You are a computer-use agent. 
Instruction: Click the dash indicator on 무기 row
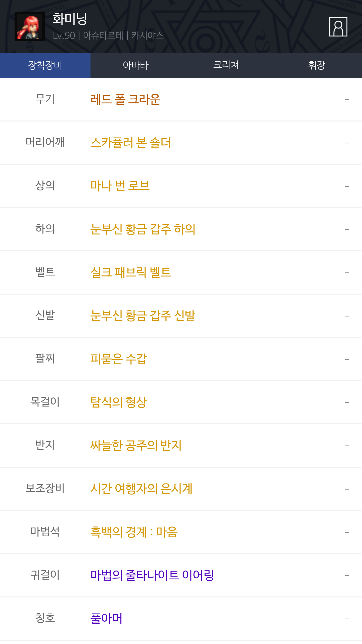point(347,100)
